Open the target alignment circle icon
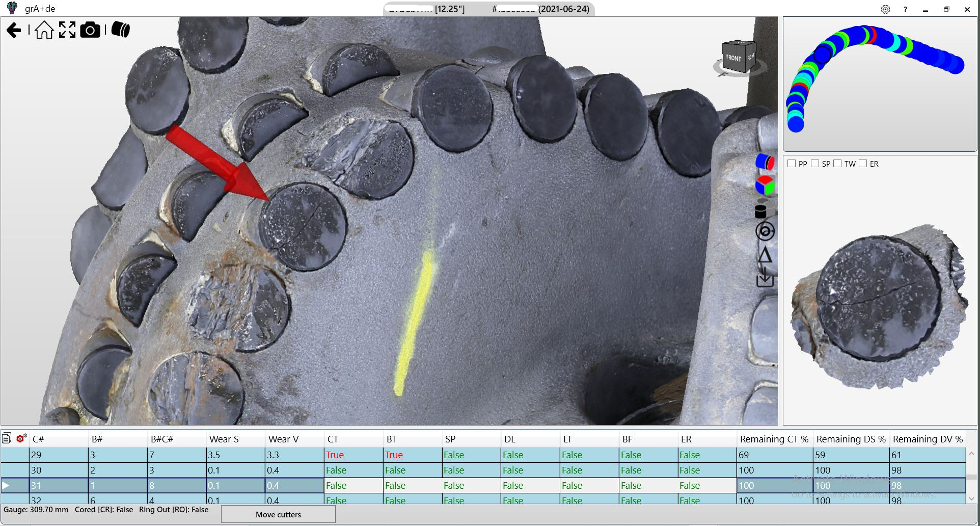 (x=766, y=231)
